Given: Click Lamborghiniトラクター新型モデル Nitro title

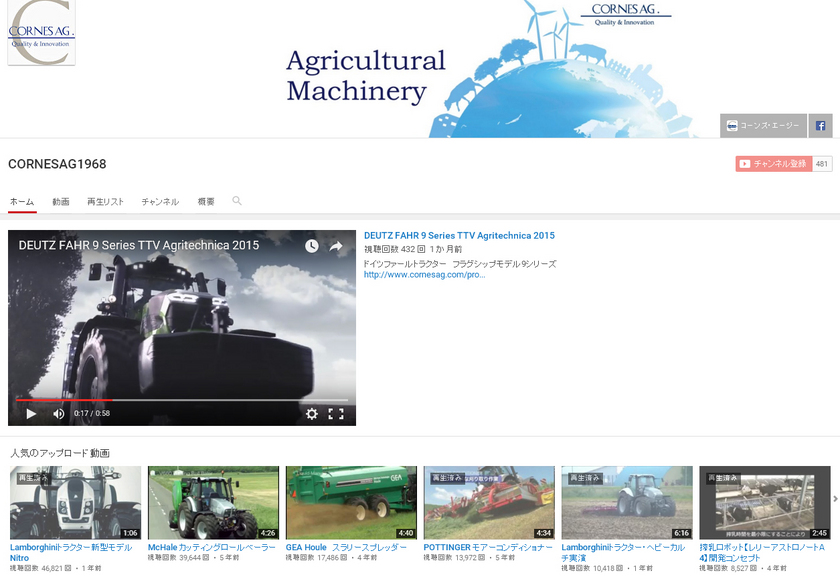Looking at the screenshot, I should coord(71,552).
